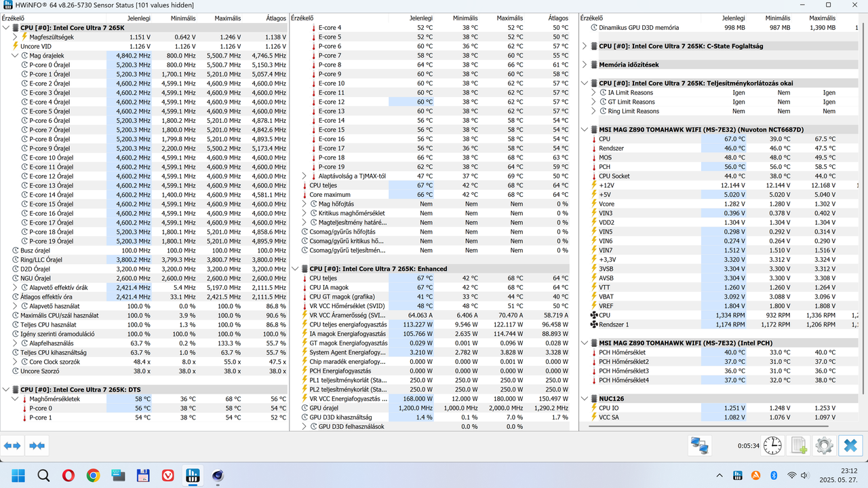Open Bluetooth tray icon
The width and height of the screenshot is (868, 488).
tap(774, 475)
